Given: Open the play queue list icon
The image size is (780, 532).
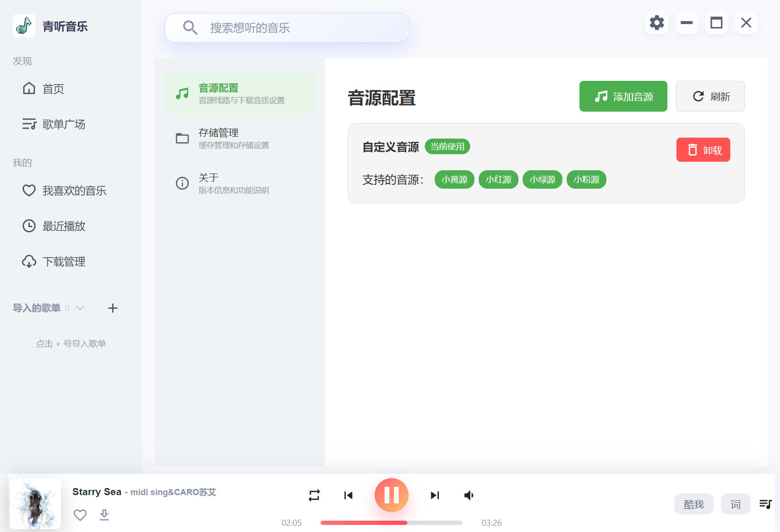Looking at the screenshot, I should [765, 504].
